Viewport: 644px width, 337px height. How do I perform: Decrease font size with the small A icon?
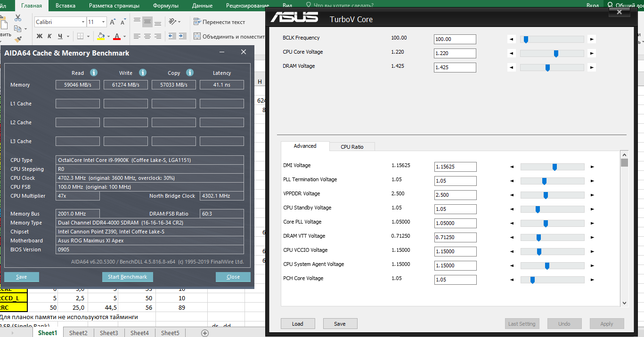point(124,22)
